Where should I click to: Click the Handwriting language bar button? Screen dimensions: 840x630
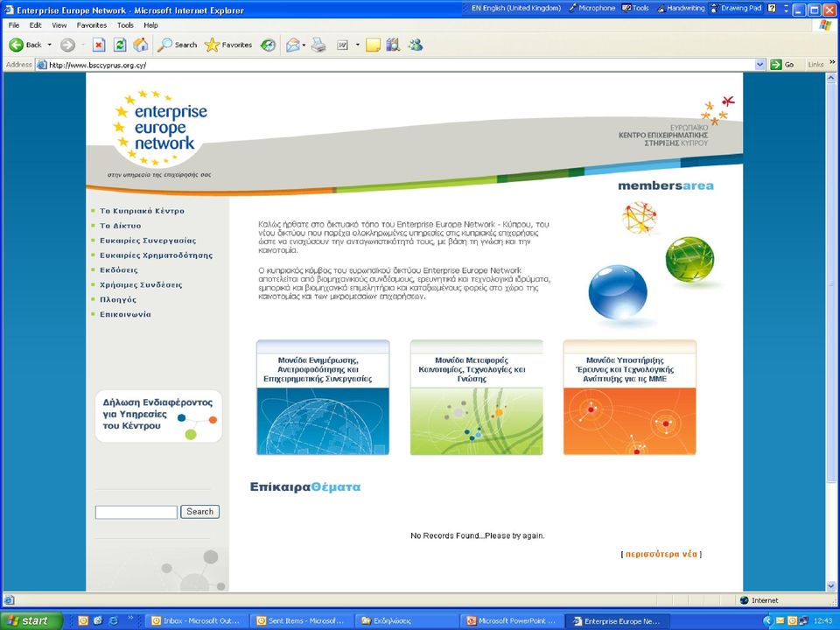click(681, 8)
